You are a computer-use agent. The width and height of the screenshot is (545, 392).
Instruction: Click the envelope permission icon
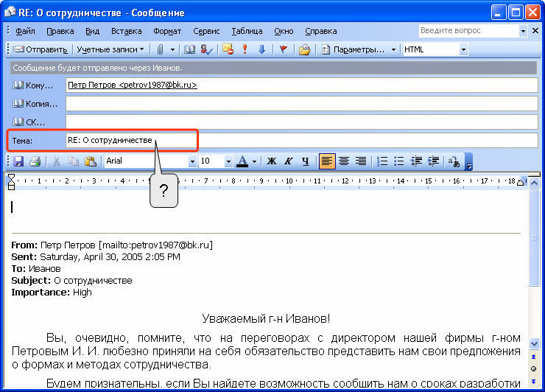point(228,50)
